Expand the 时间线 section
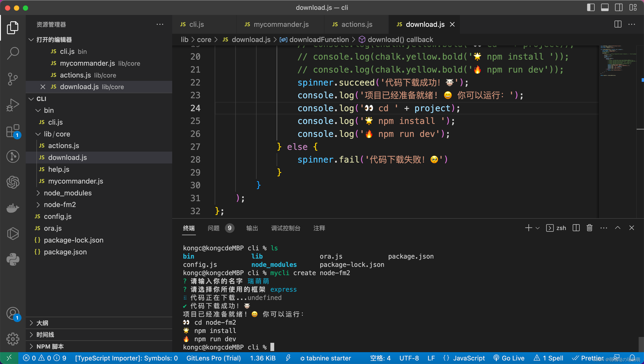Image resolution: width=644 pixels, height=364 pixels. click(99, 335)
